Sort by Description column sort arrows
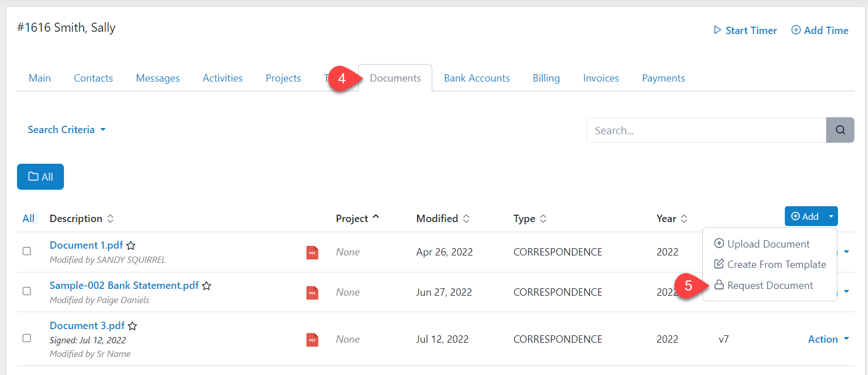 (x=110, y=219)
